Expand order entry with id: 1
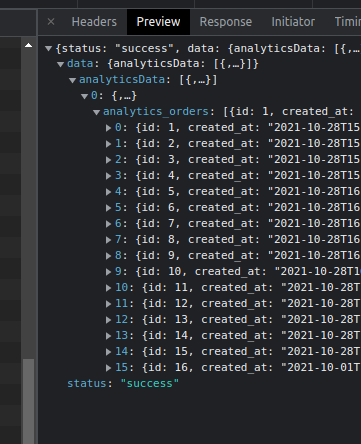Viewport: 361px width, 444px height. [108, 128]
